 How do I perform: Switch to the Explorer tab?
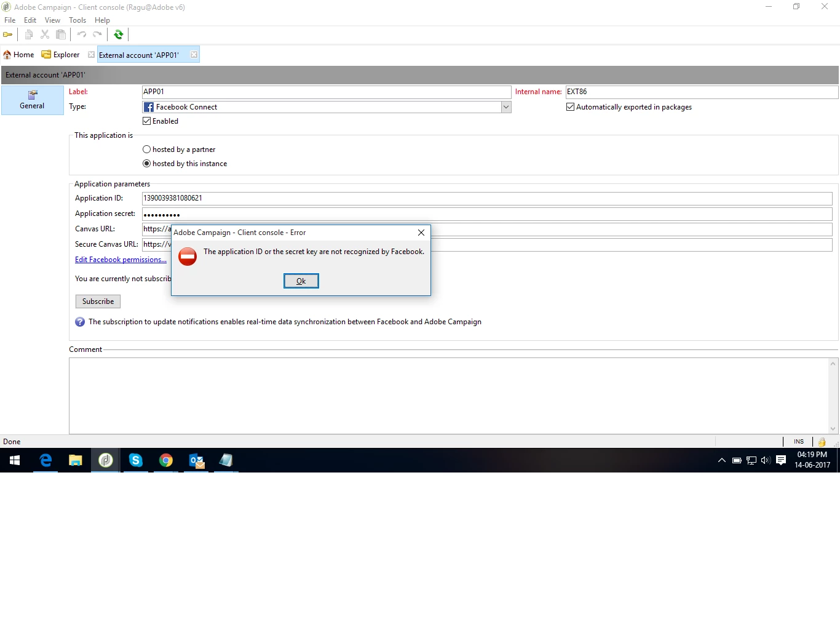[61, 55]
